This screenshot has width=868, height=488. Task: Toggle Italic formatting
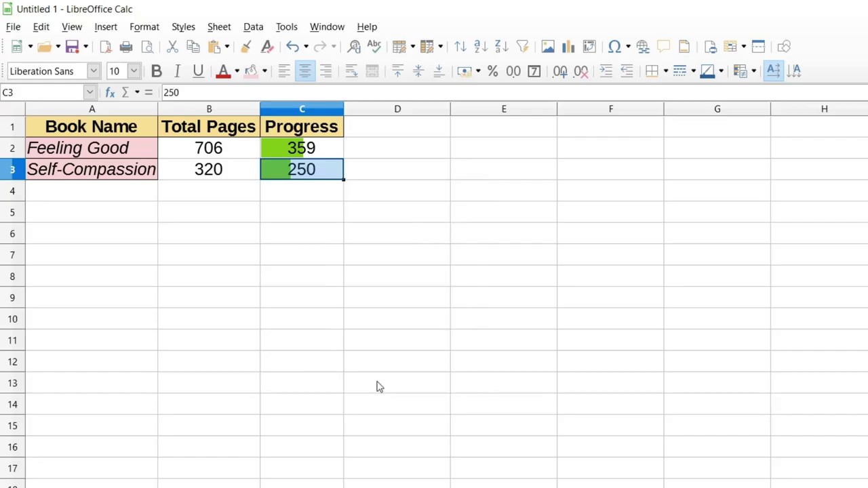pyautogui.click(x=177, y=71)
